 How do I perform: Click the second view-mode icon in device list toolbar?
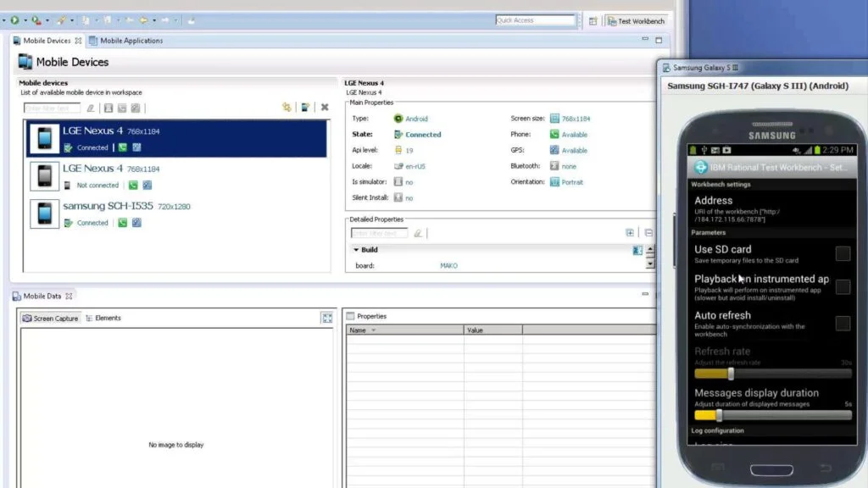point(122,108)
